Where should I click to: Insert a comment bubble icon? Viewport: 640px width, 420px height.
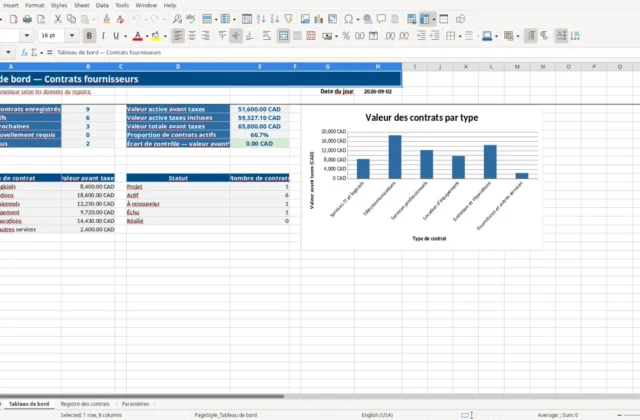(381, 19)
